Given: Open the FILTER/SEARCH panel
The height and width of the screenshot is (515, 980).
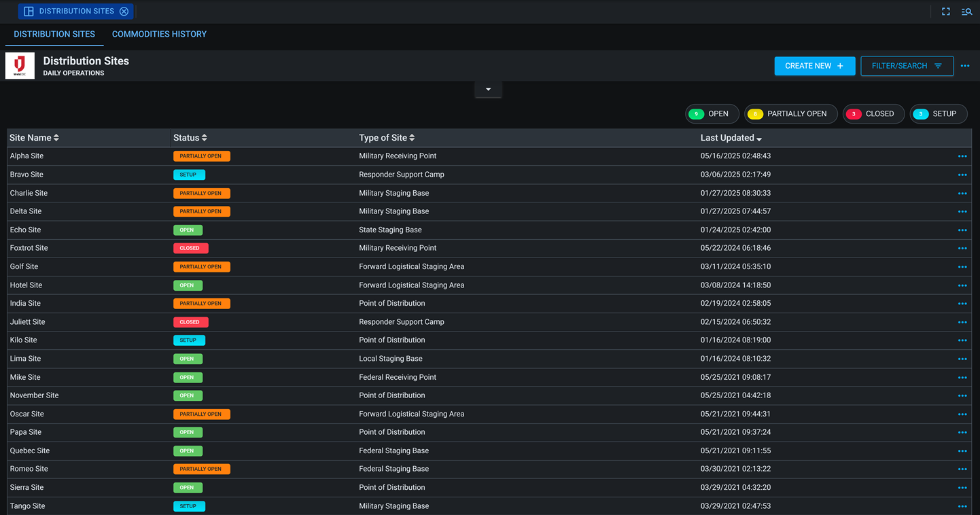Looking at the screenshot, I should pos(907,66).
